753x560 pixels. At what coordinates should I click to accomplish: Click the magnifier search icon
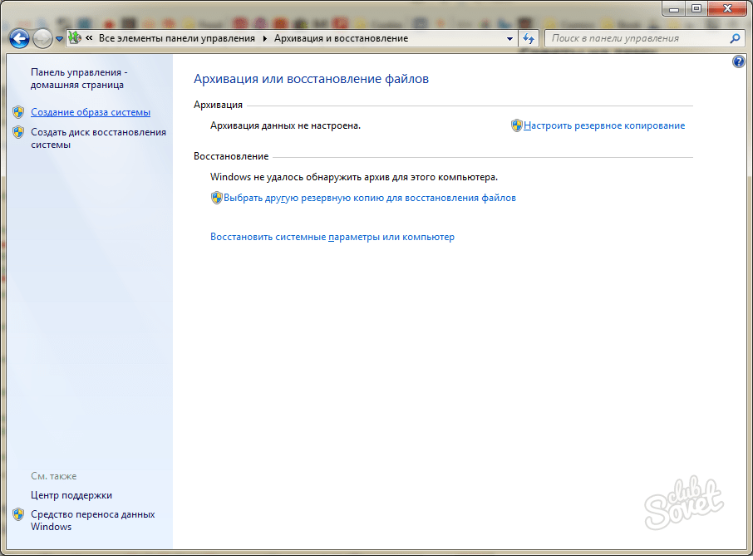(x=736, y=38)
